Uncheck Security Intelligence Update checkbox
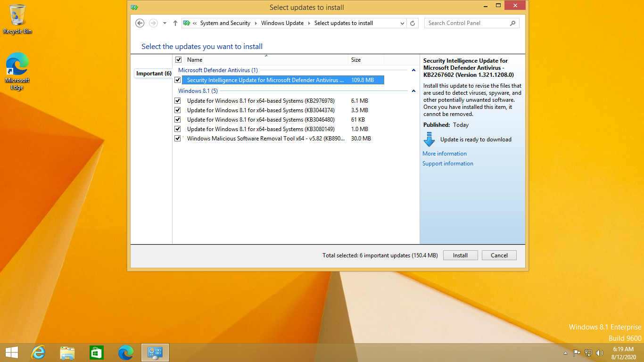This screenshot has height=362, width=644. coord(178,80)
